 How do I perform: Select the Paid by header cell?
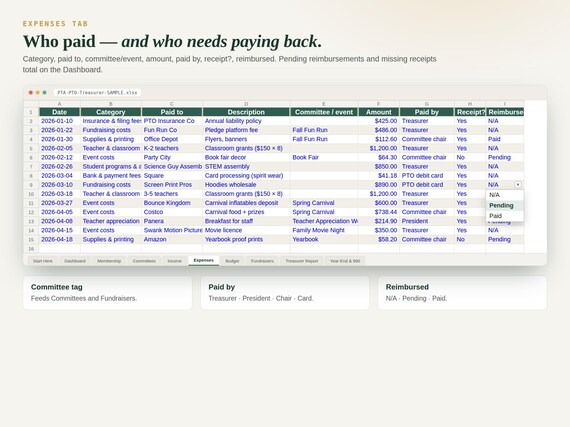[x=427, y=112]
